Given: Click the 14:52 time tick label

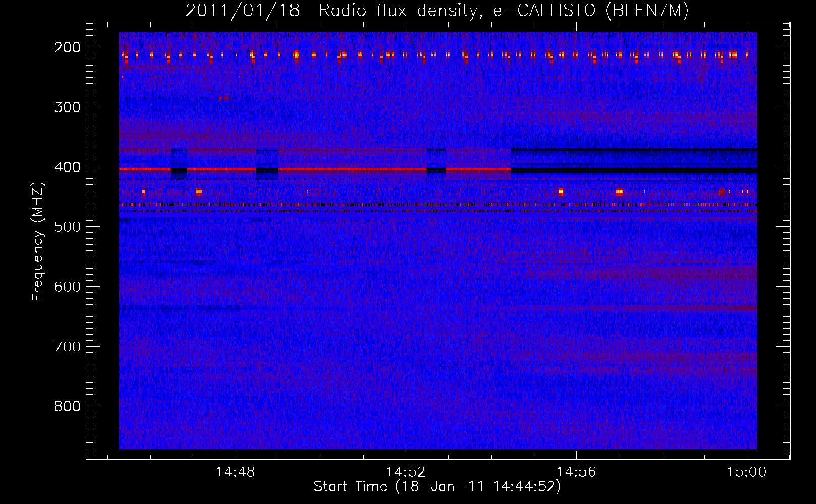Looking at the screenshot, I should tap(405, 472).
